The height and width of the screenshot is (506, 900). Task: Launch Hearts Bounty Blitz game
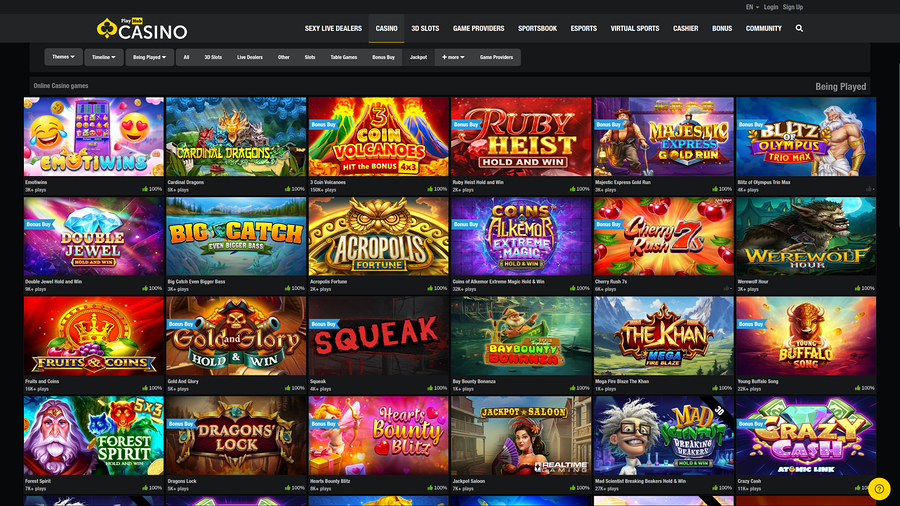[x=378, y=436]
